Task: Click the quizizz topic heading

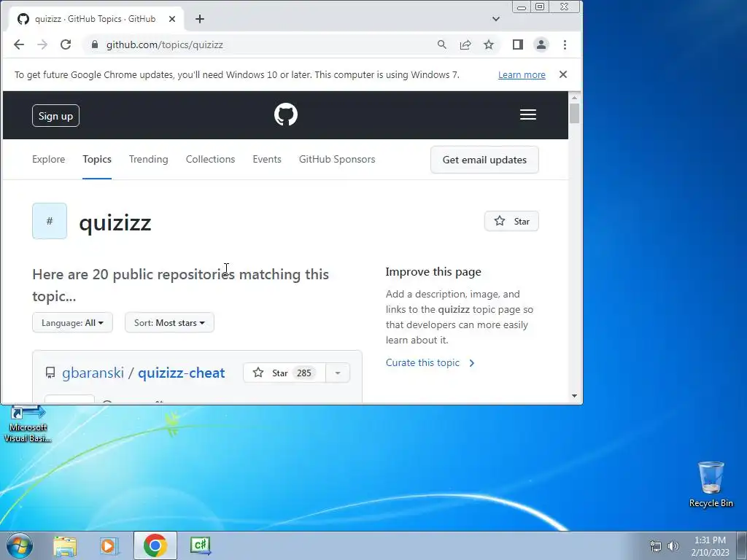Action: pyautogui.click(x=115, y=222)
